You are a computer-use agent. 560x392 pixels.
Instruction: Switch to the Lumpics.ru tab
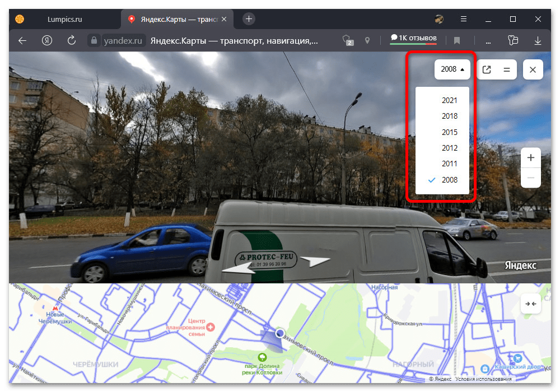pyautogui.click(x=64, y=19)
